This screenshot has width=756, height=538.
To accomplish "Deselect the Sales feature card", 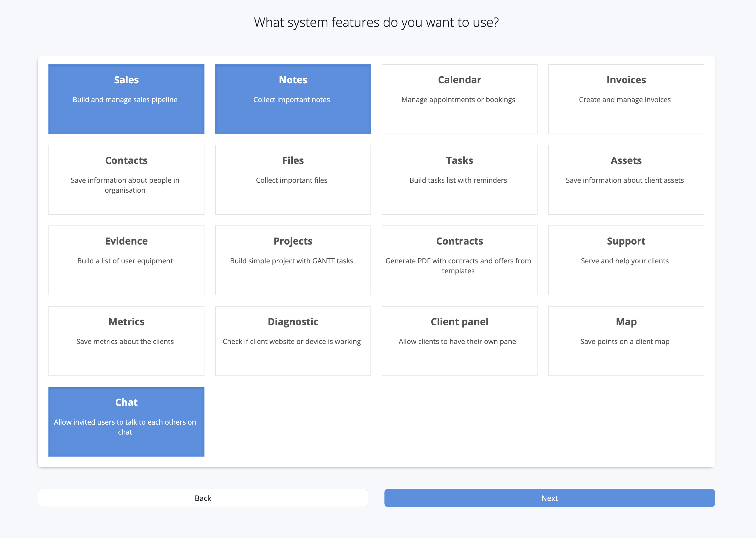I will coord(126,99).
